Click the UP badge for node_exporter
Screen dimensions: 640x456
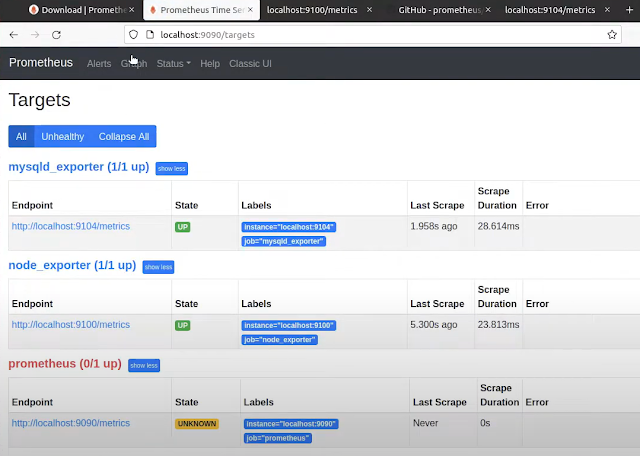coord(182,325)
